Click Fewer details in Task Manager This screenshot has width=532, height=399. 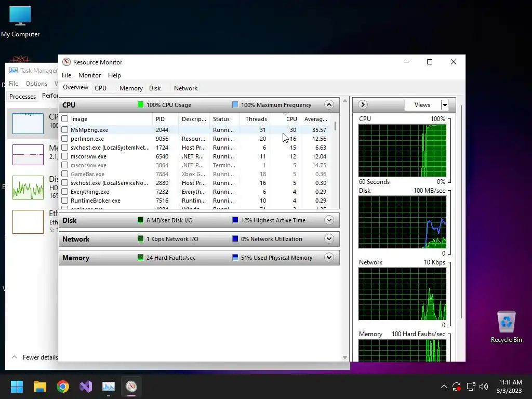(35, 357)
